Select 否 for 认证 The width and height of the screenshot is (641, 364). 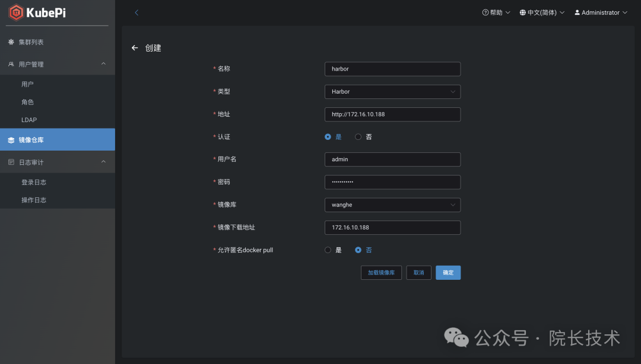click(x=358, y=137)
